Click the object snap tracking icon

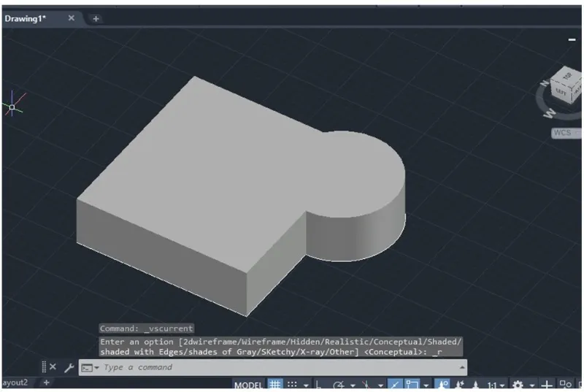tap(394, 385)
